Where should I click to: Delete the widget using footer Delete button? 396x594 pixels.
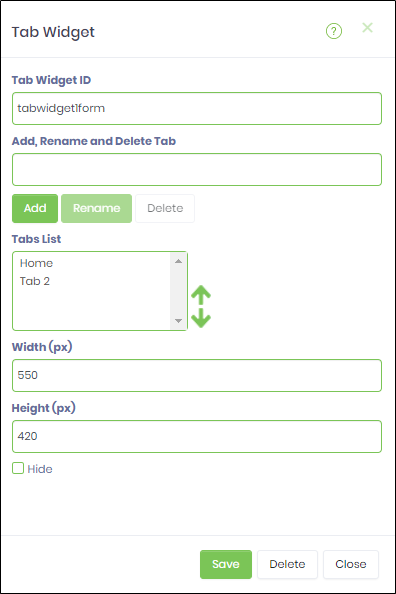click(287, 564)
